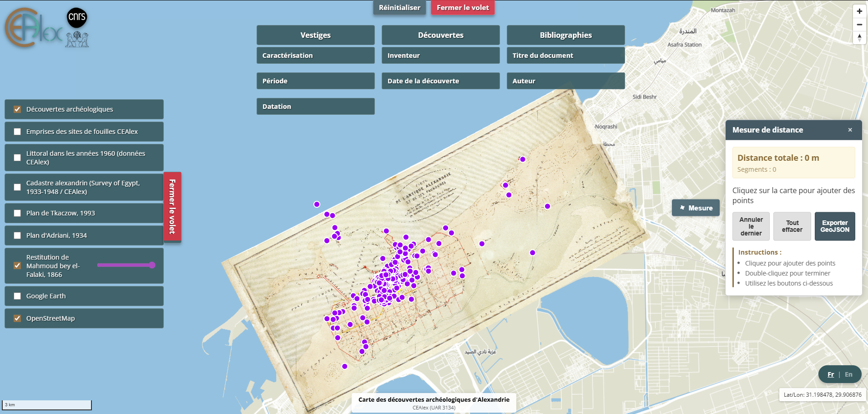Zoom out with the minus map control

(859, 25)
